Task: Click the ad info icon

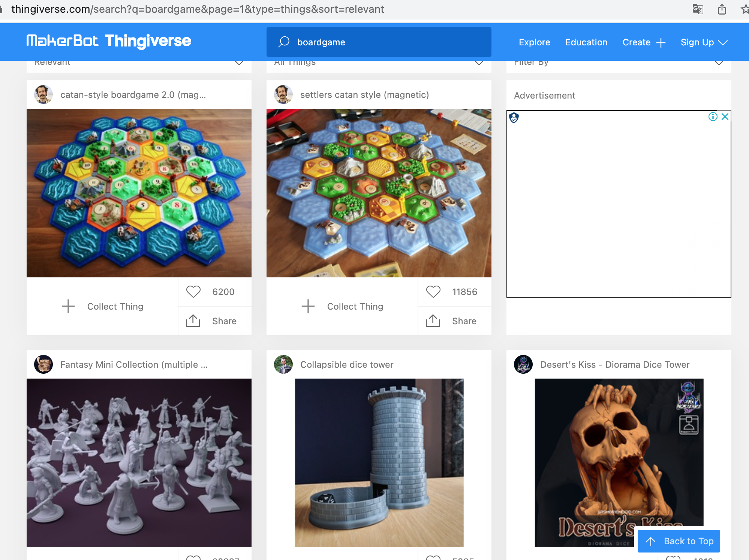Action: coord(713,117)
